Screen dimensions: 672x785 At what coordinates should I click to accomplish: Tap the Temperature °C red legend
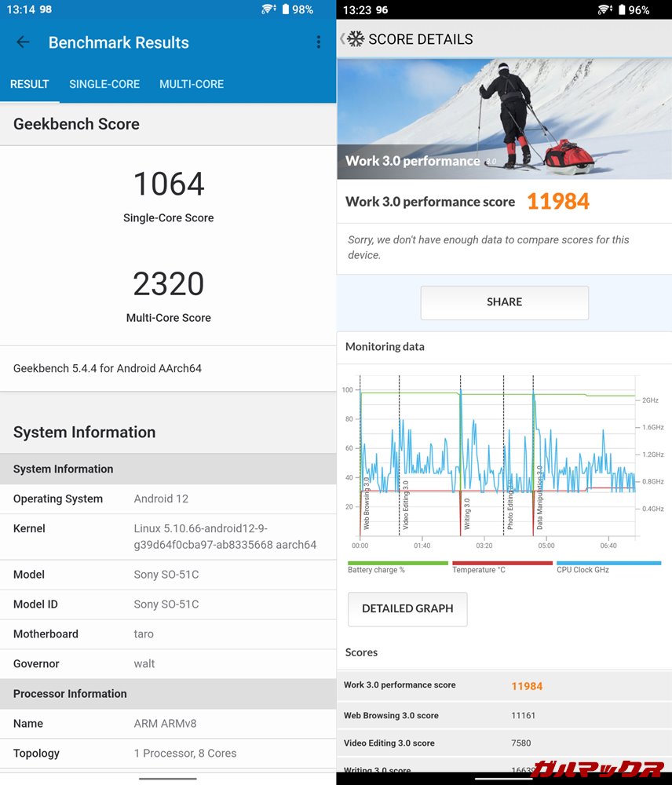[x=502, y=567]
